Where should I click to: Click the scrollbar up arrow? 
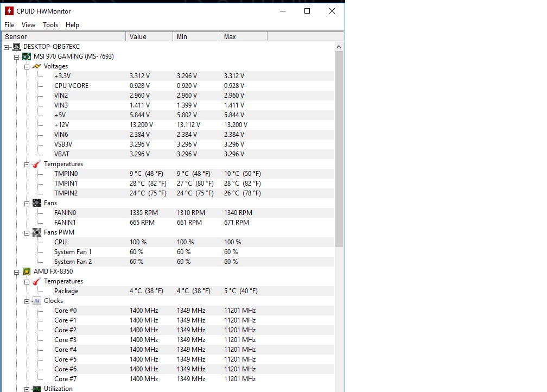(x=339, y=47)
